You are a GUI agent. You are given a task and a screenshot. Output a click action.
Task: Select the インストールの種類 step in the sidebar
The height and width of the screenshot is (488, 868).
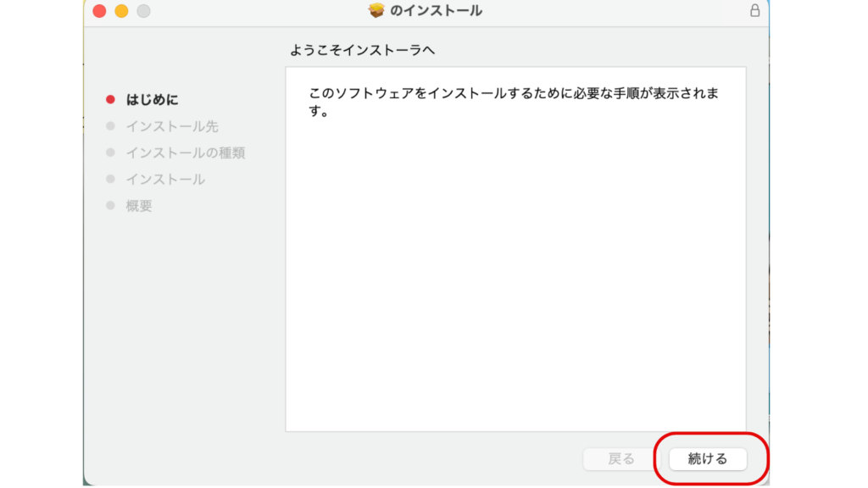coord(186,152)
